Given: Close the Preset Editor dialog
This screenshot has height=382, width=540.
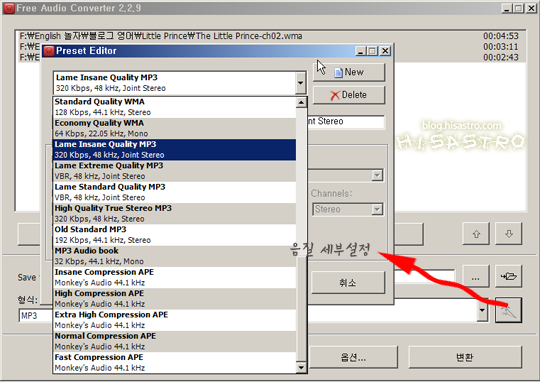Looking at the screenshot, I should click(x=385, y=51).
